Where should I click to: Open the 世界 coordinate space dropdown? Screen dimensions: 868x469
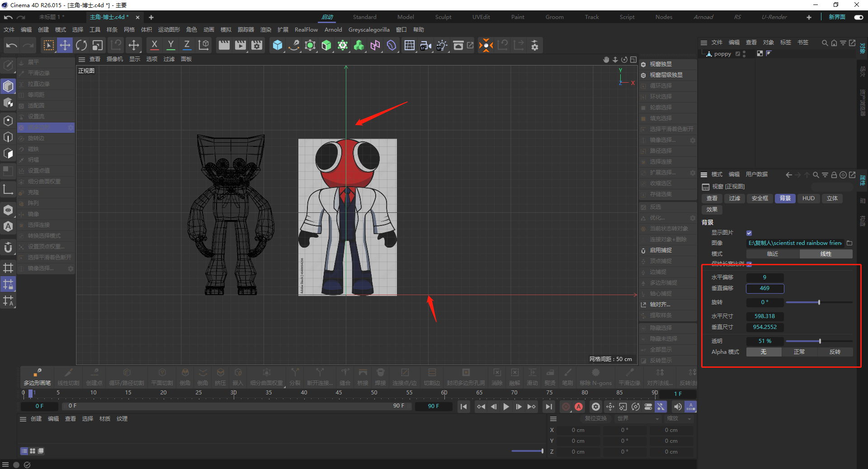[639, 419]
